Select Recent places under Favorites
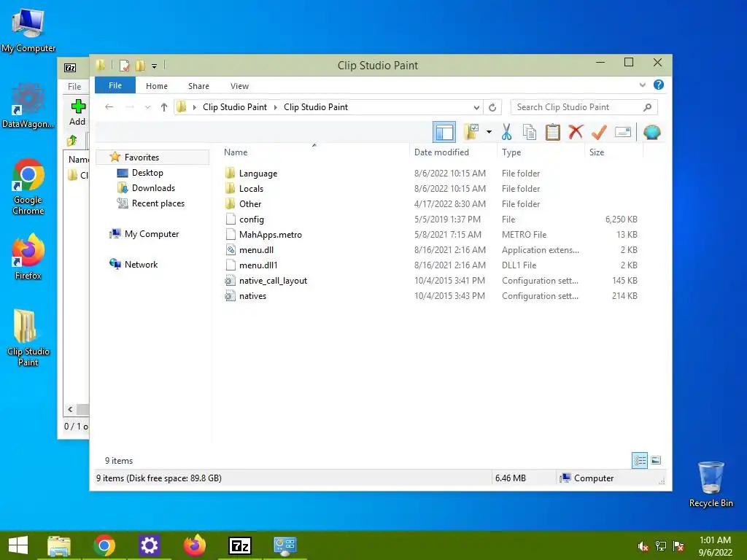 (x=158, y=203)
